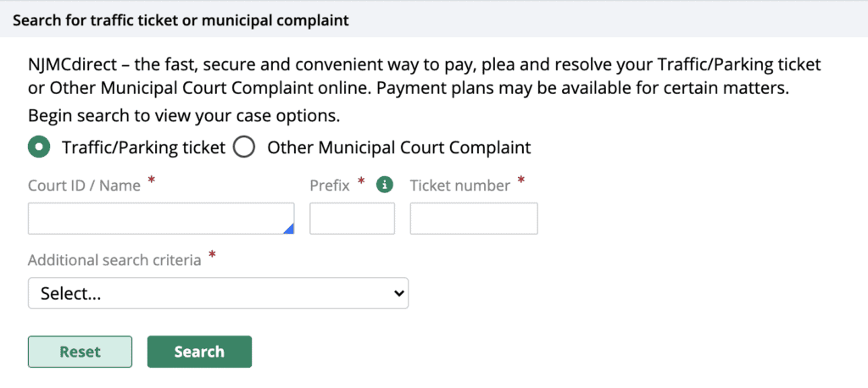Image resolution: width=868 pixels, height=388 pixels.
Task: Click the "Ticket number" field label
Action: click(x=459, y=186)
